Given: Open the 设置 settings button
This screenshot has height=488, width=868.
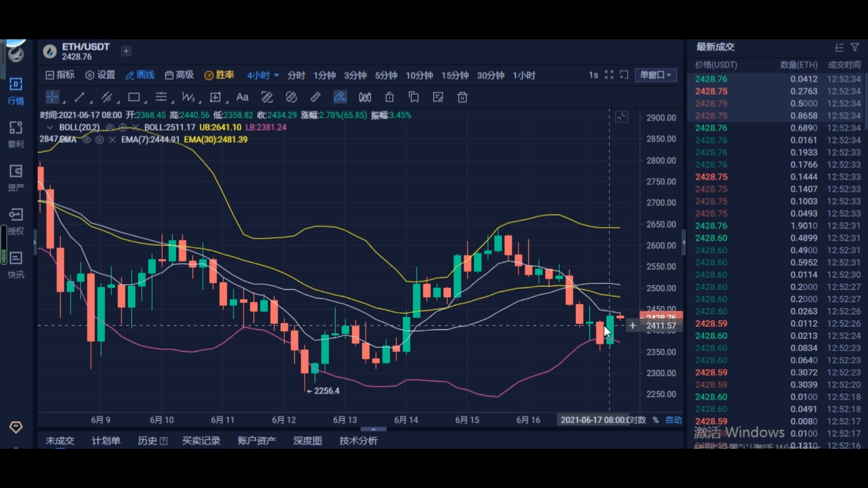Looking at the screenshot, I should click(100, 75).
